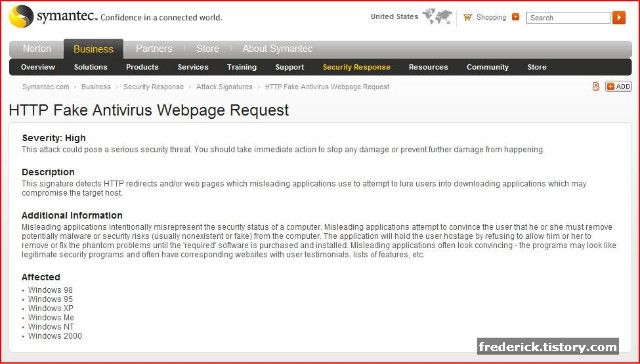Click the Severity: High heading
Image resolution: width=640 pixels, height=364 pixels.
(x=53, y=138)
